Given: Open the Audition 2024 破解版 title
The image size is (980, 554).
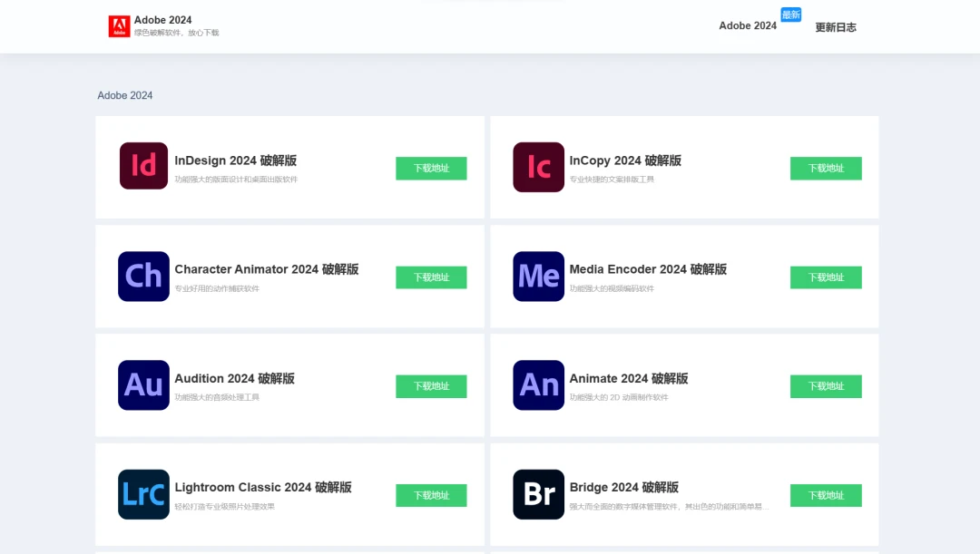Looking at the screenshot, I should [234, 378].
